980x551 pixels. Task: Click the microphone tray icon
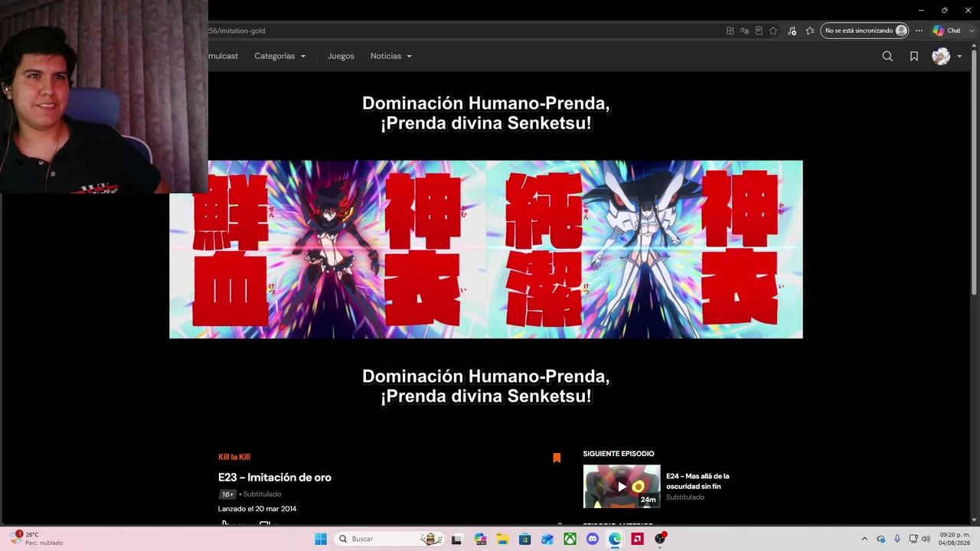[897, 539]
